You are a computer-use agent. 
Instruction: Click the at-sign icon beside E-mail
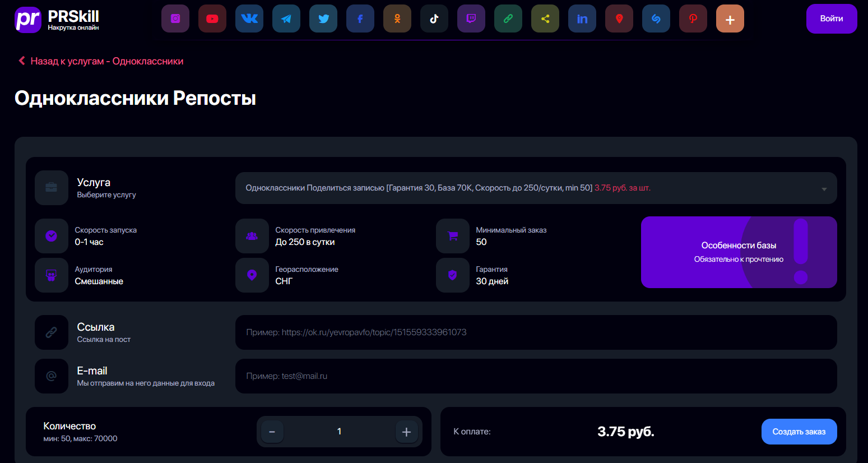(52, 376)
